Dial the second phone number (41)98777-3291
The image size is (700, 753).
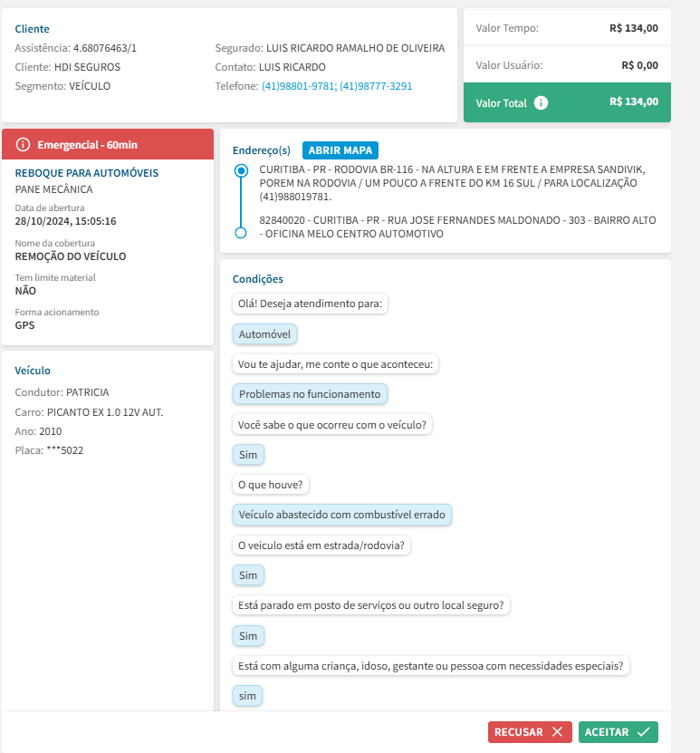pos(376,86)
